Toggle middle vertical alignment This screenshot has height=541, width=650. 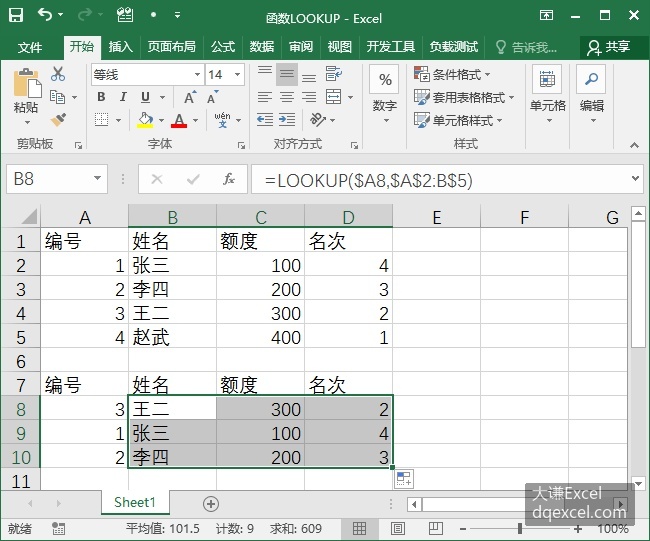[286, 75]
